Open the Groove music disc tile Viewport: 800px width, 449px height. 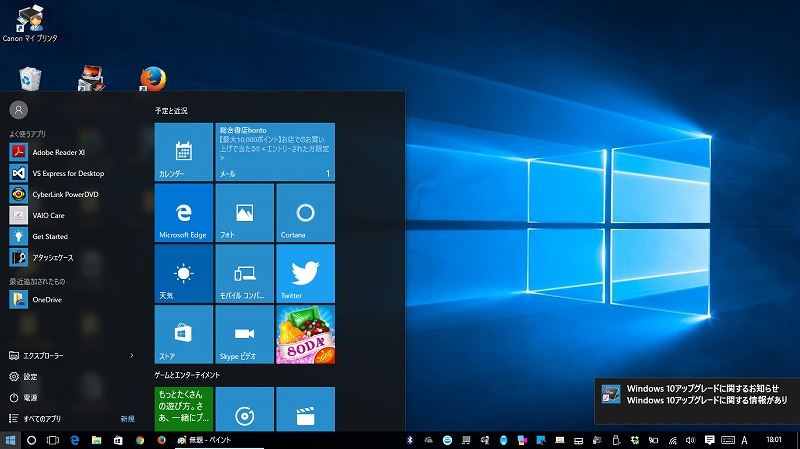(x=244, y=409)
